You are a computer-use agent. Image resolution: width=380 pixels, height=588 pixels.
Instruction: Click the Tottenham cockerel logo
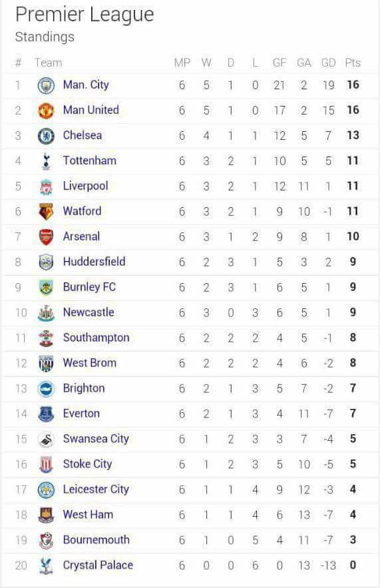pyautogui.click(x=46, y=161)
